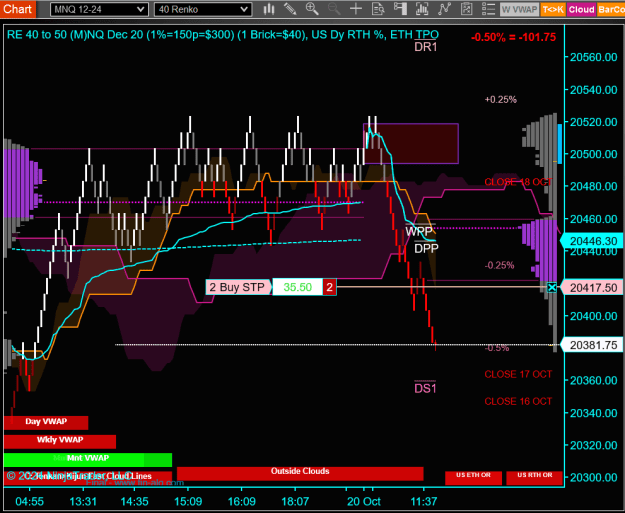The image size is (625, 513).
Task: Click the 11:37 time axis label
Action: (x=424, y=501)
